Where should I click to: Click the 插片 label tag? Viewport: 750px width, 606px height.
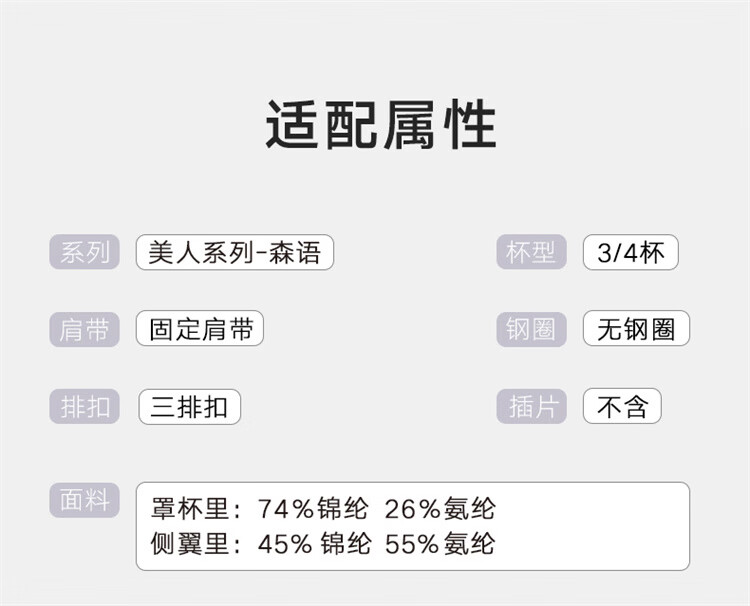coord(531,406)
